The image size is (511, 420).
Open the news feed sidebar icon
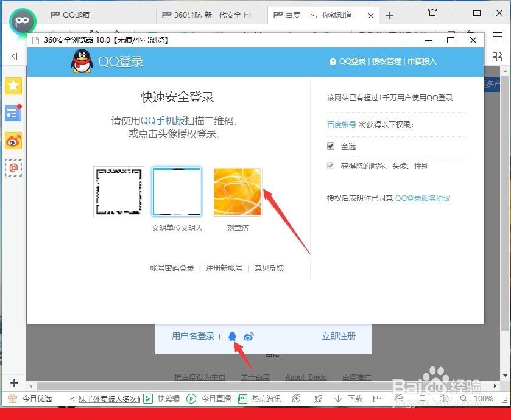coord(13,114)
